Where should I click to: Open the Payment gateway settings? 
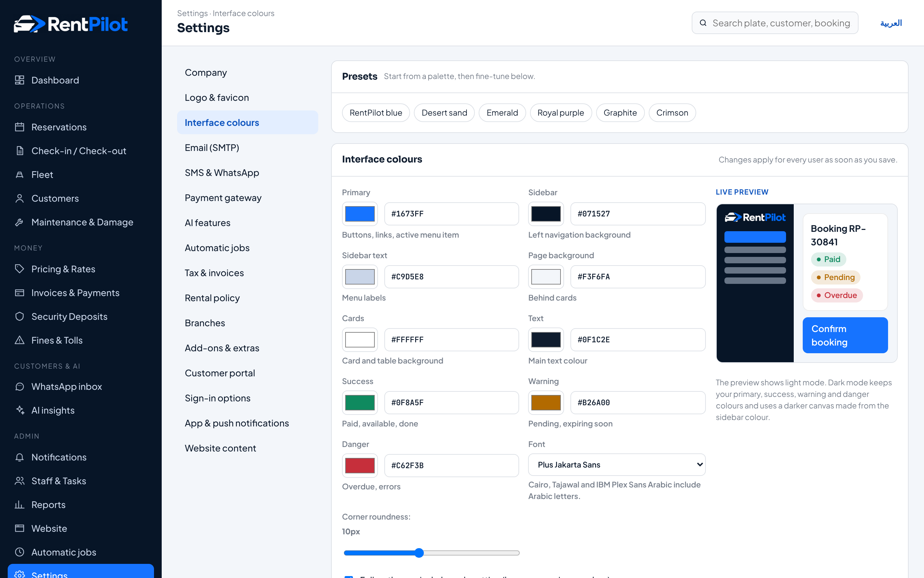pyautogui.click(x=247, y=197)
